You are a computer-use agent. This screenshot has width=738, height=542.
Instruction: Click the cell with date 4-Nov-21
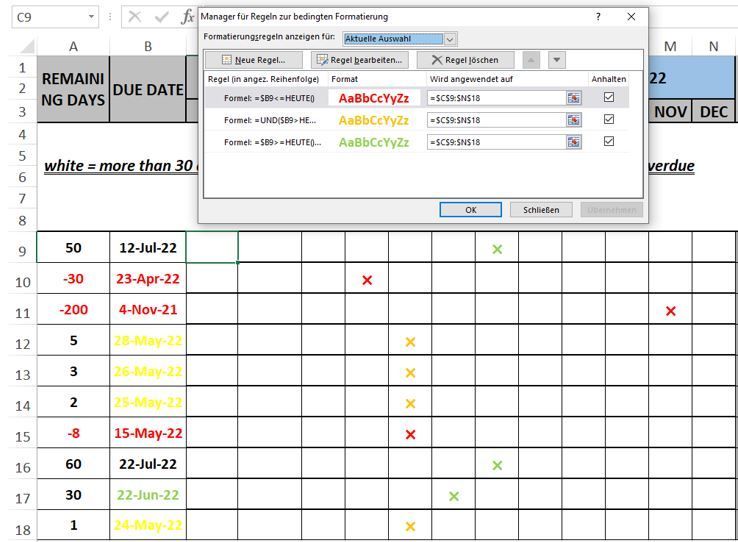coord(148,310)
